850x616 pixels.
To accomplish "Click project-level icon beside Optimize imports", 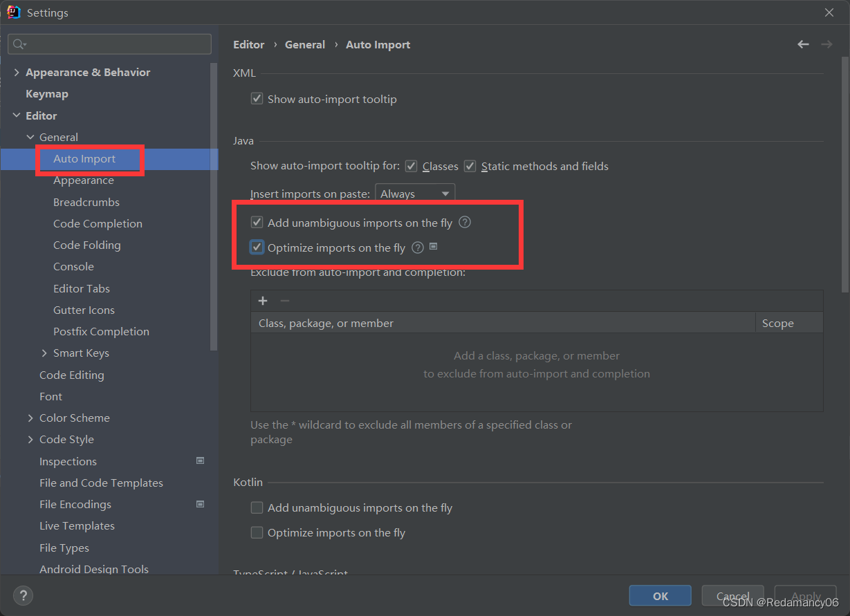I will pos(434,246).
